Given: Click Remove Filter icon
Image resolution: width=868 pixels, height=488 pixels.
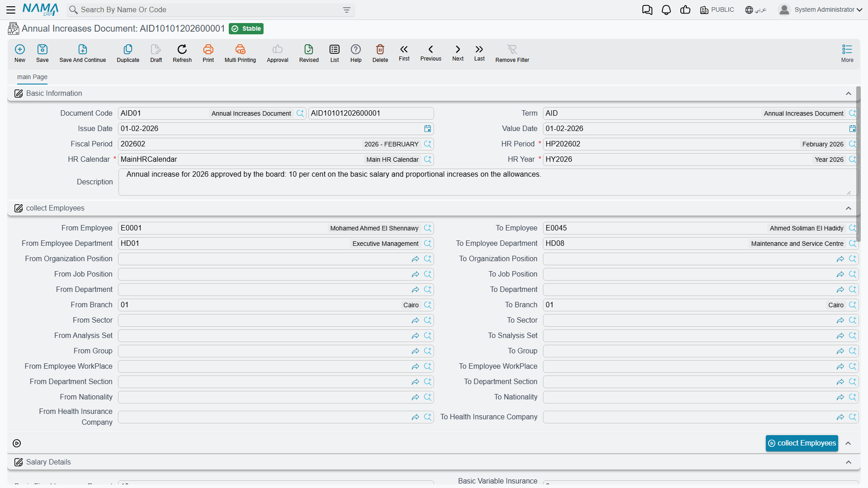Looking at the screenshot, I should coord(512,53).
